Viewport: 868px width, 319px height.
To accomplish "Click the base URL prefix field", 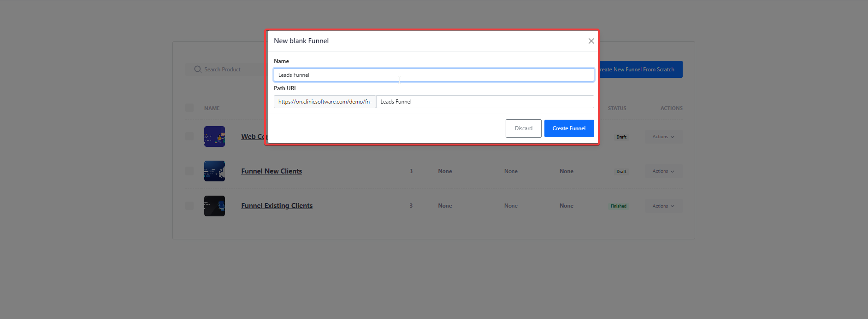I will pyautogui.click(x=325, y=102).
